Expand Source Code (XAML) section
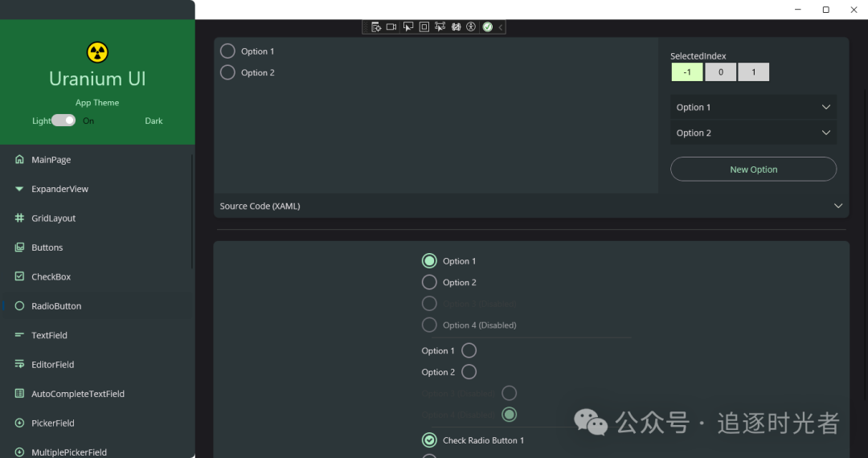This screenshot has width=868, height=458. (x=531, y=206)
